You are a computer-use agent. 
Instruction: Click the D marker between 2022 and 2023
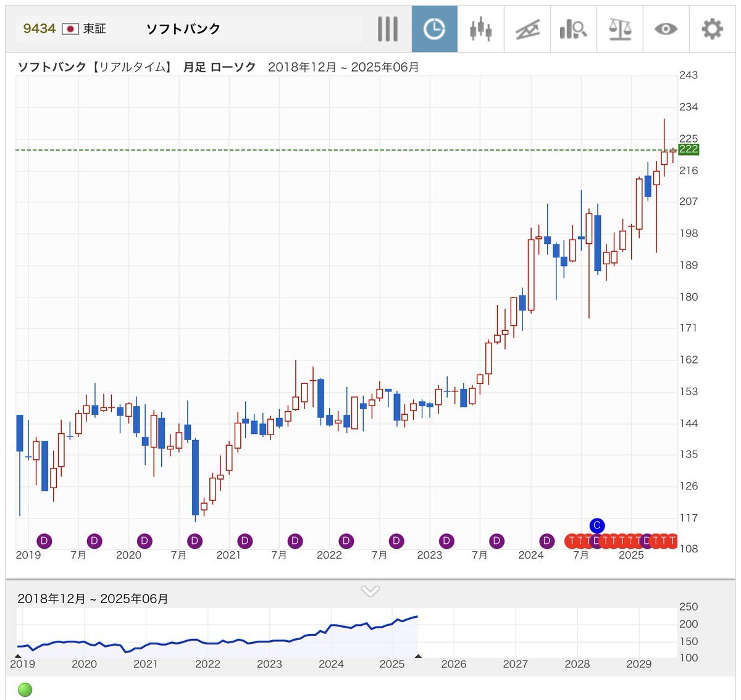[396, 541]
